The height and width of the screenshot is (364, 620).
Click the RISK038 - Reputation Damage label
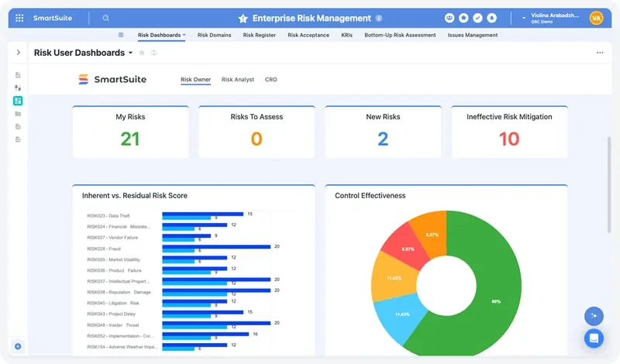119,292
